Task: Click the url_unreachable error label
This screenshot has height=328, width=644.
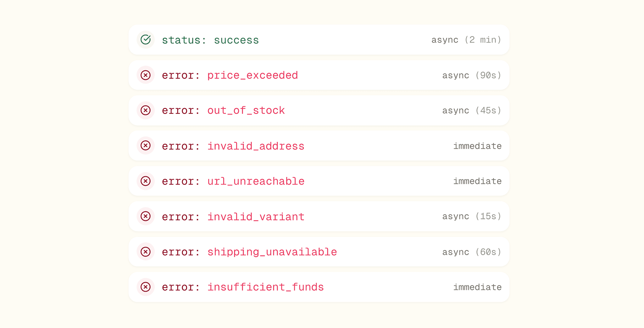Action: [256, 181]
